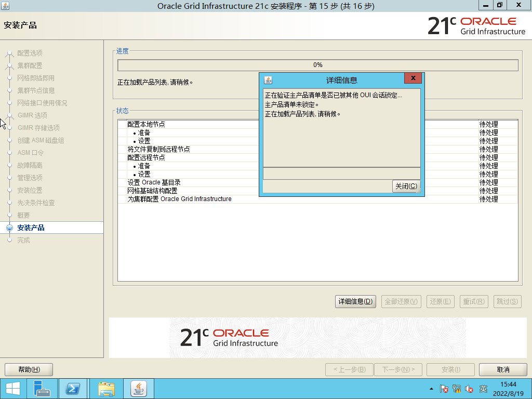Click Java icon in installer title bar
This screenshot has height=399, width=532.
click(5, 6)
